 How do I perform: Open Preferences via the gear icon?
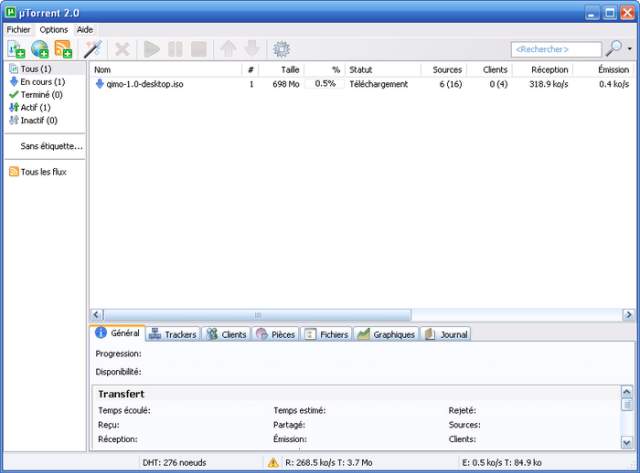(x=281, y=49)
